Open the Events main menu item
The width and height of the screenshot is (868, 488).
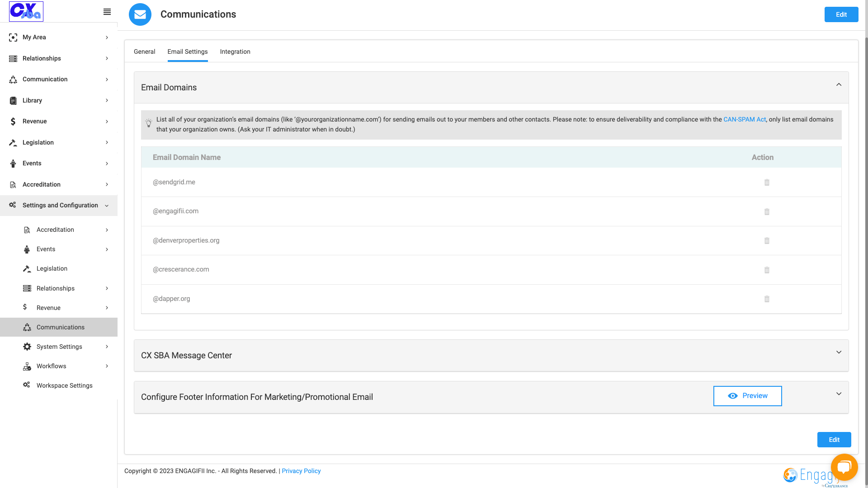coord(59,164)
